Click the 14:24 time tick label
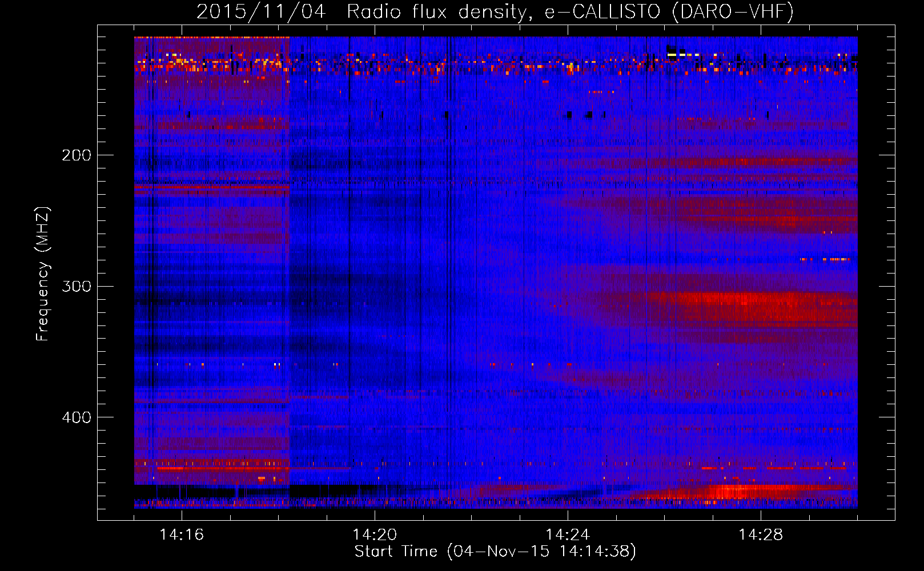This screenshot has width=924, height=571. tap(568, 534)
